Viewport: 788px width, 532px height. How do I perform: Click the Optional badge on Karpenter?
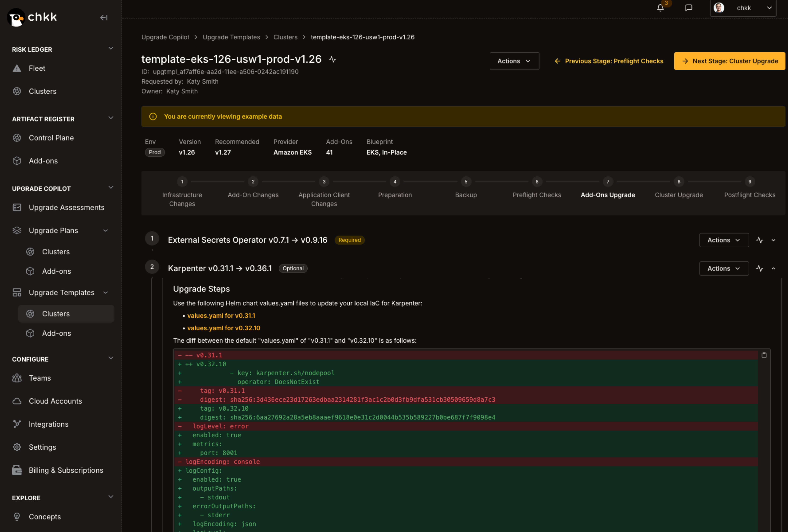293,269
